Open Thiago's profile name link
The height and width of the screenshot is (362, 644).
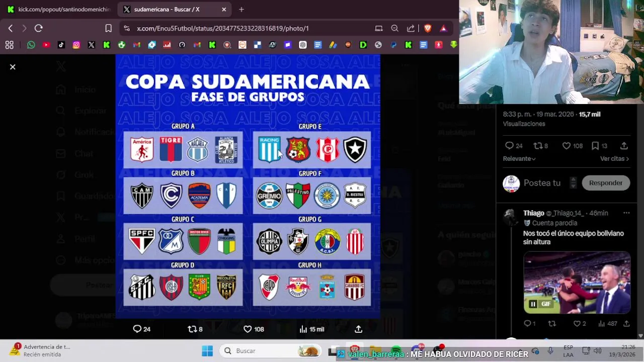click(533, 213)
